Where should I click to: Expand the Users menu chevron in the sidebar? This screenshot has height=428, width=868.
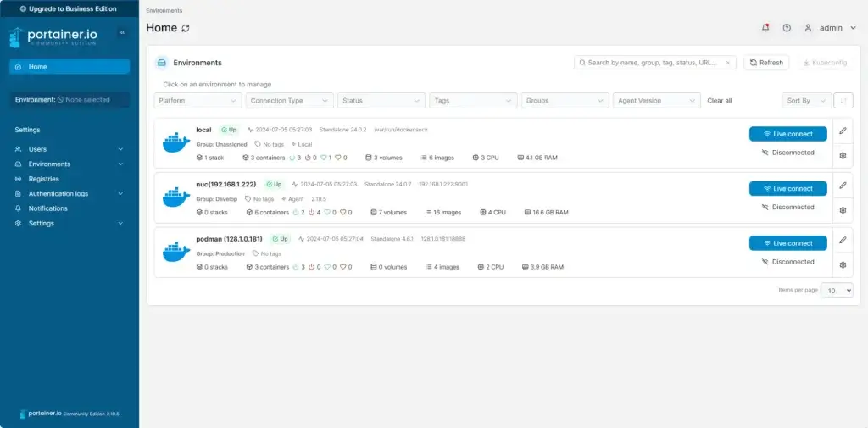[120, 149]
